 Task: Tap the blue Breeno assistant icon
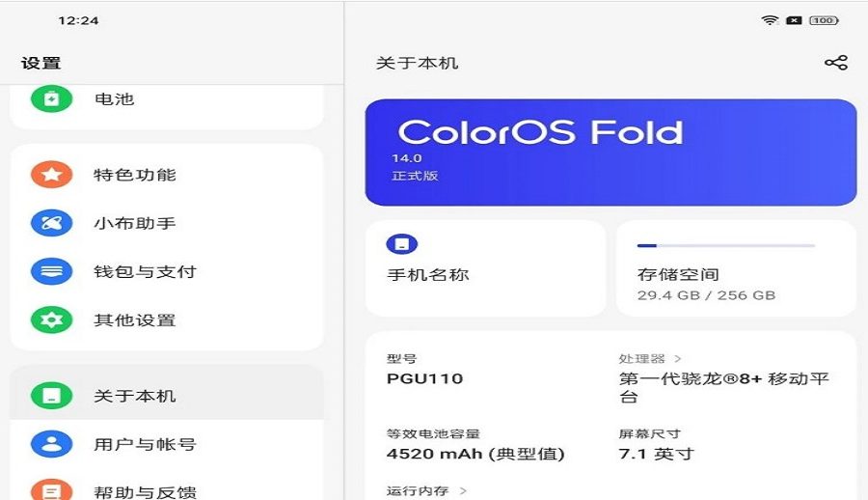51,223
